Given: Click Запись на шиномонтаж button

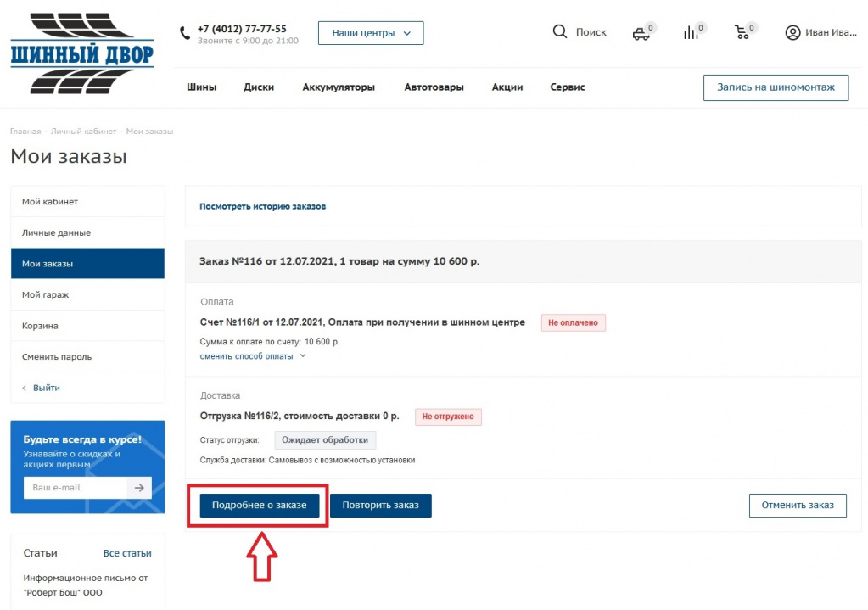Looking at the screenshot, I should [776, 87].
